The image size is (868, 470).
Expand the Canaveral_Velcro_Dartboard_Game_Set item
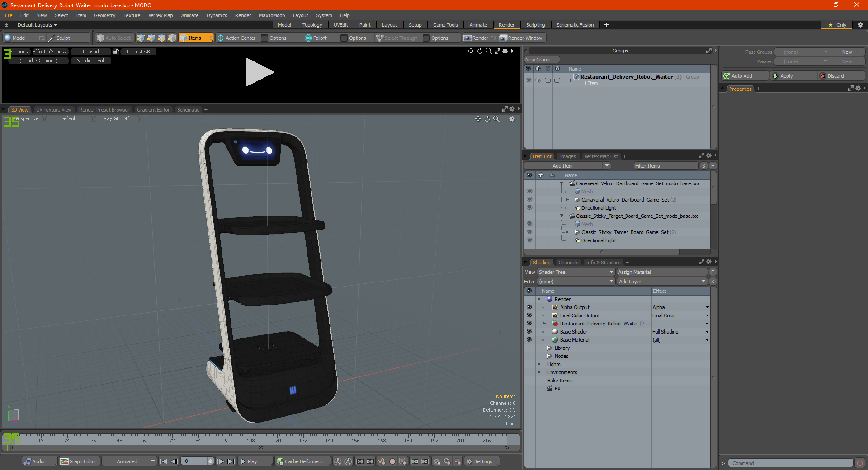(567, 200)
